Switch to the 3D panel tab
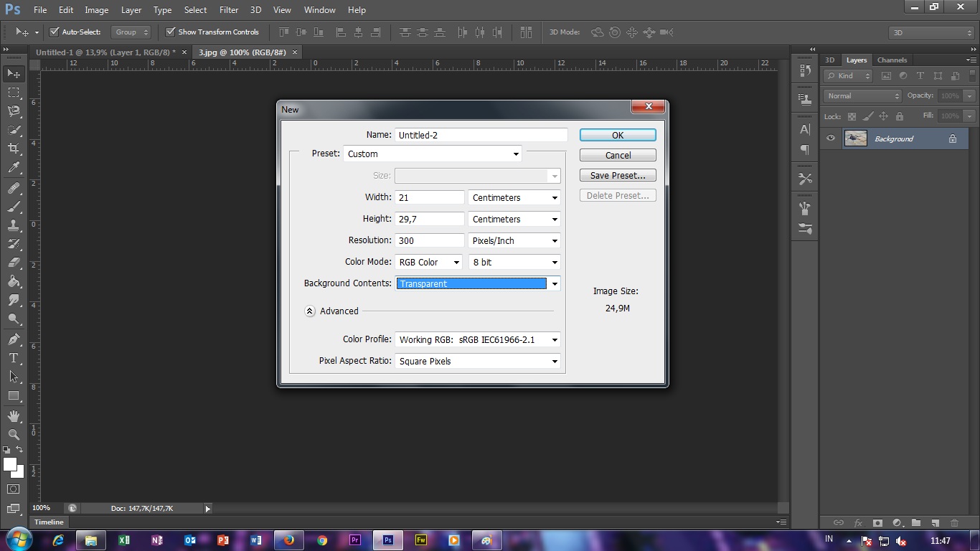Image resolution: width=980 pixels, height=551 pixels. 829,60
